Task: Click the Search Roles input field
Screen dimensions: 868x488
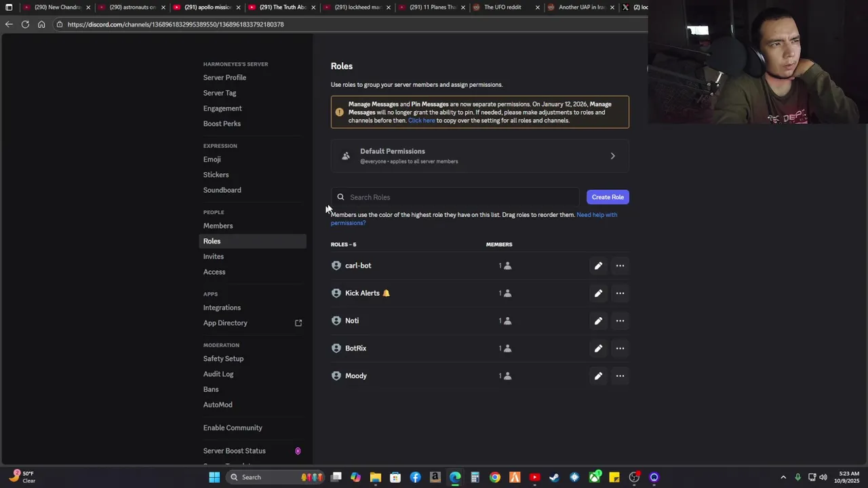Action: click(x=455, y=197)
